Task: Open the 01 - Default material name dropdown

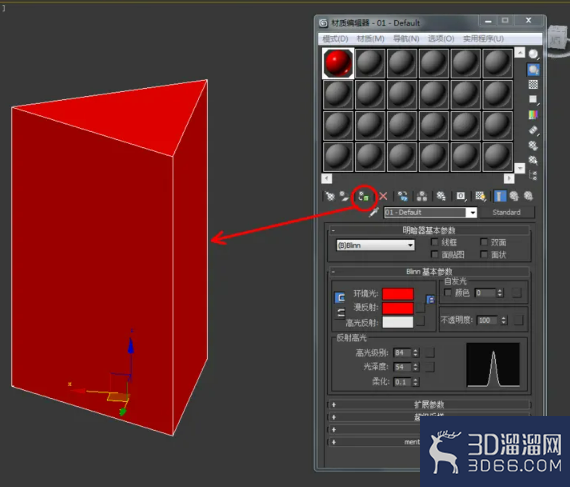Action: click(x=472, y=213)
